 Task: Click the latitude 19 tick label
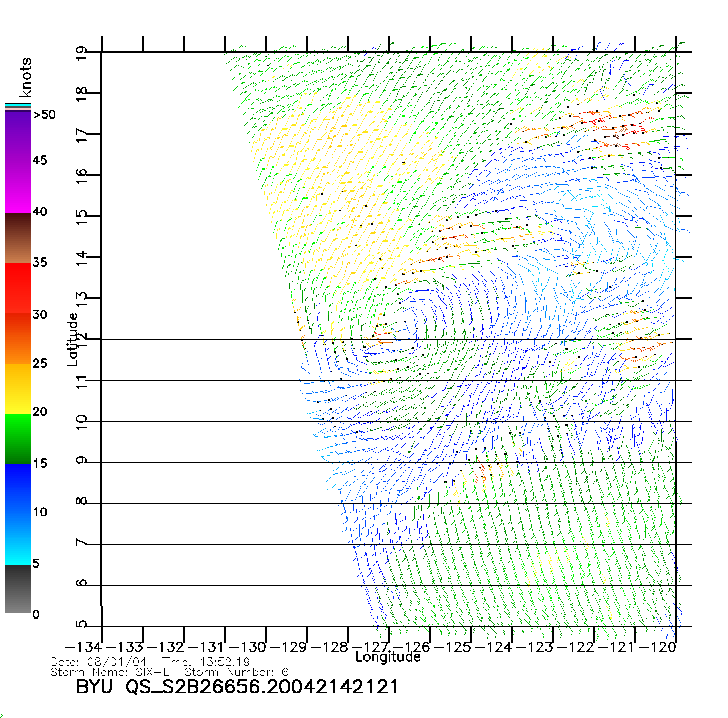(82, 53)
